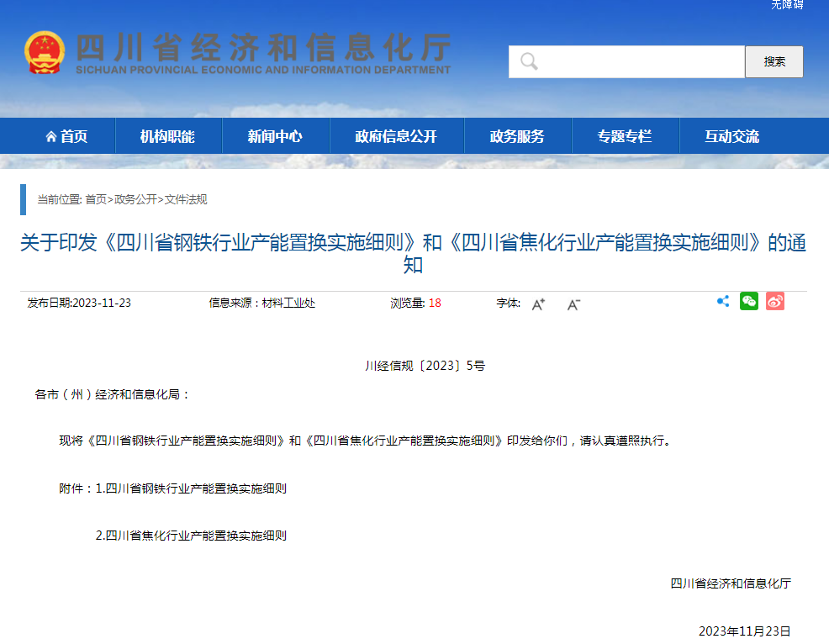The height and width of the screenshot is (644, 829).
Task: Decrease font size with the A- icon
Action: pos(573,304)
